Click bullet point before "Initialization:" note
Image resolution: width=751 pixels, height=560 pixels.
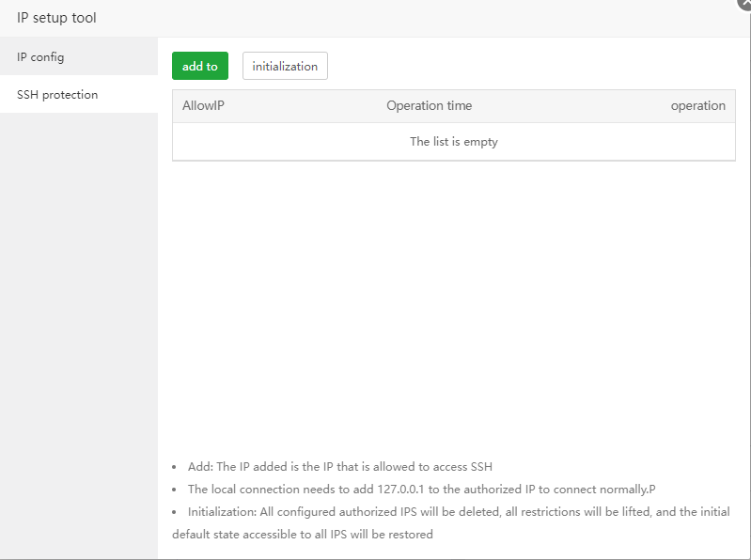(x=176, y=512)
